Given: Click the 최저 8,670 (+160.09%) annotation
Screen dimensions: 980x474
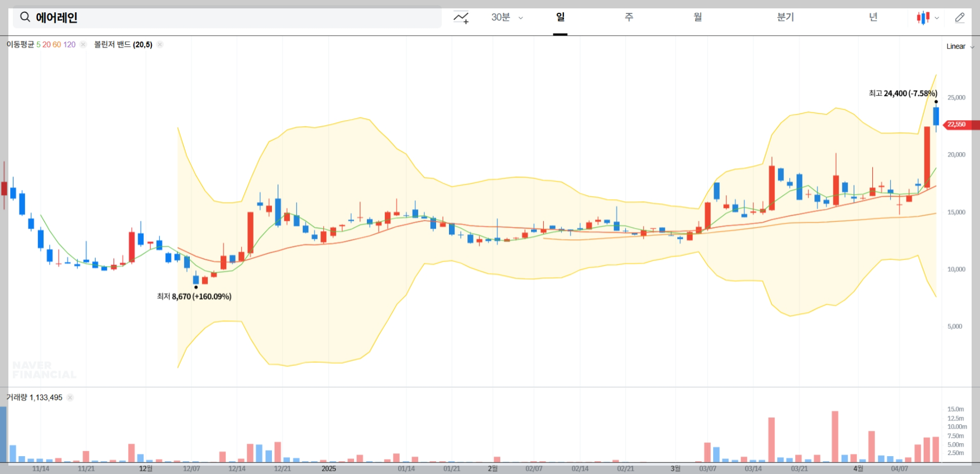Looking at the screenshot, I should pyautogui.click(x=194, y=296).
